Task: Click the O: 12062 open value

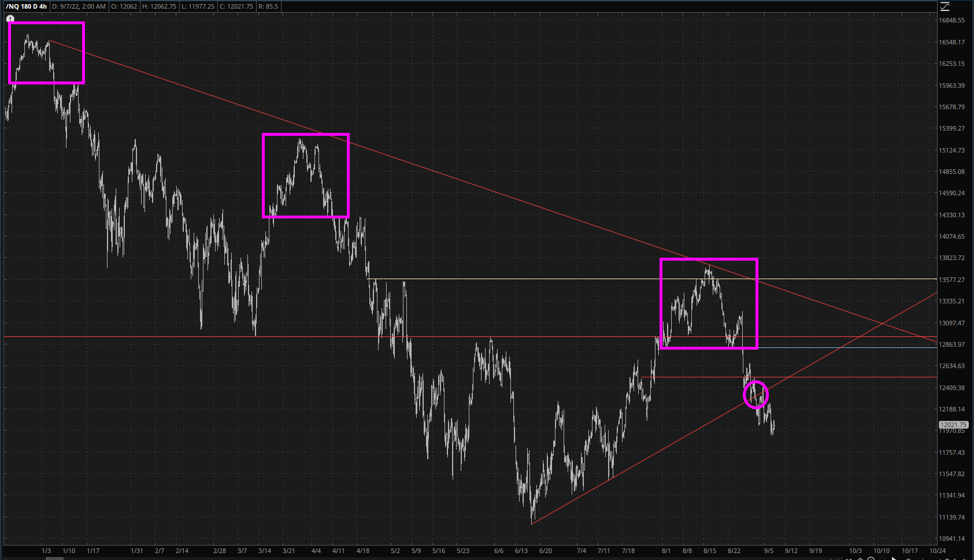Action: [124, 6]
